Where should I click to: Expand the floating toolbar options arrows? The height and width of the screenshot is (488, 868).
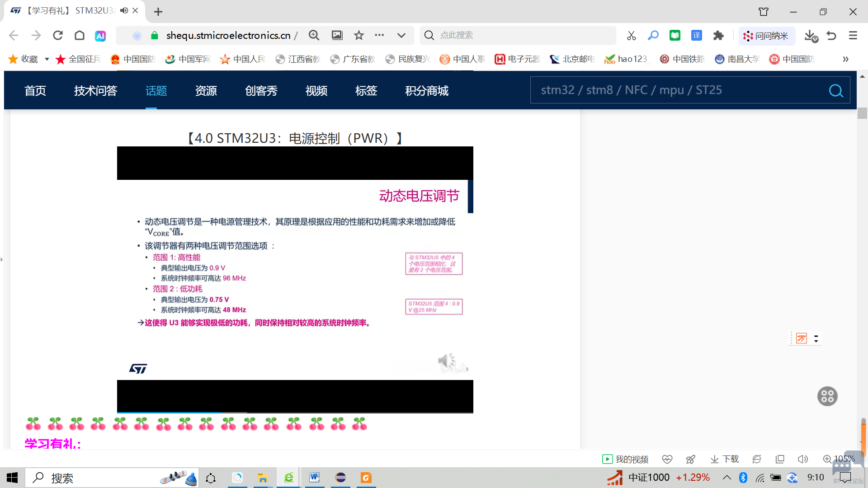coord(816,338)
